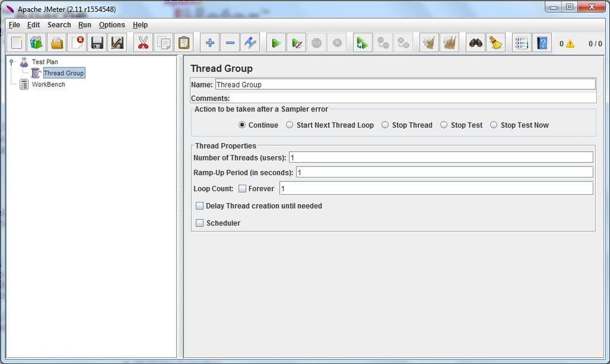The height and width of the screenshot is (364, 610).
Task: Select WorkBench in the tree
Action: point(49,85)
